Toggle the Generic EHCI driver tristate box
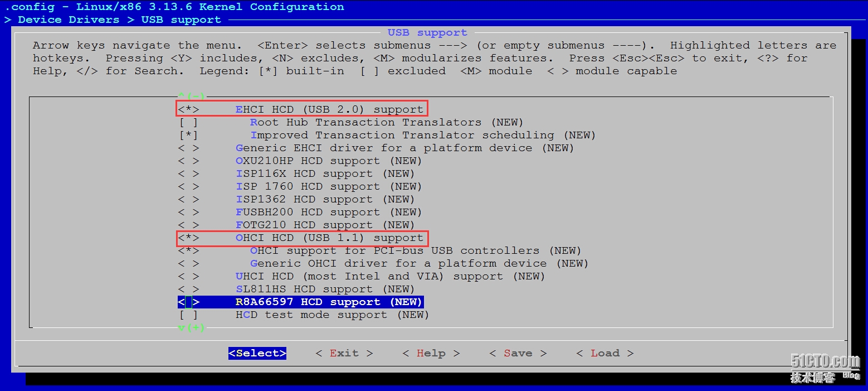Image resolution: width=868 pixels, height=391 pixels. (189, 148)
